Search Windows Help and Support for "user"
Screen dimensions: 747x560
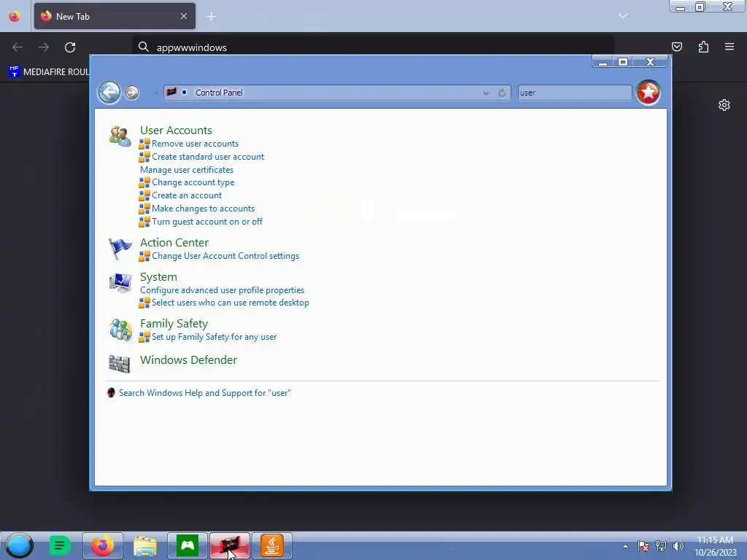click(204, 393)
